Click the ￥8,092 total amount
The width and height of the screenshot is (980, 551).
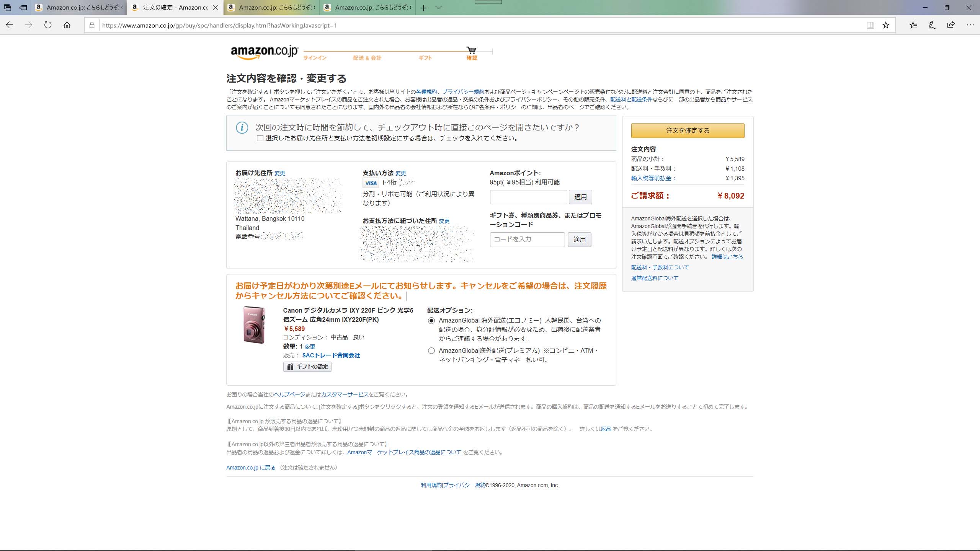click(731, 196)
